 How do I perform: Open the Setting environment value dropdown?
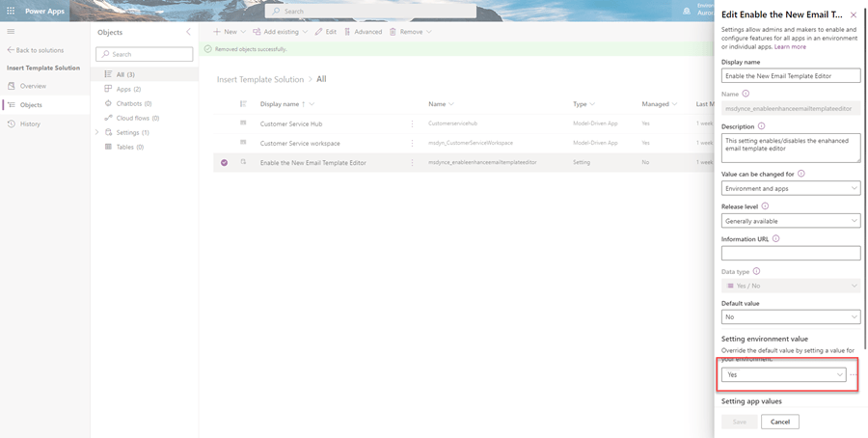783,374
